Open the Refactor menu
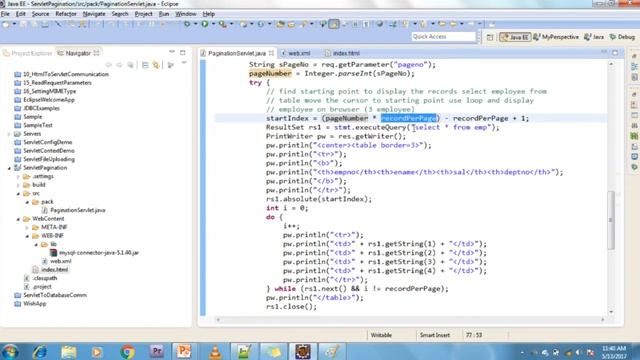Viewport: 640px width, 360px height. click(66, 14)
